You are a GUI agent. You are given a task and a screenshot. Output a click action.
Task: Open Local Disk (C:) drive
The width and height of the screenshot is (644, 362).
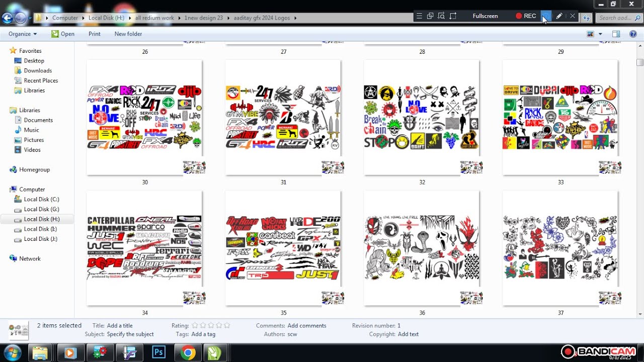[41, 200]
